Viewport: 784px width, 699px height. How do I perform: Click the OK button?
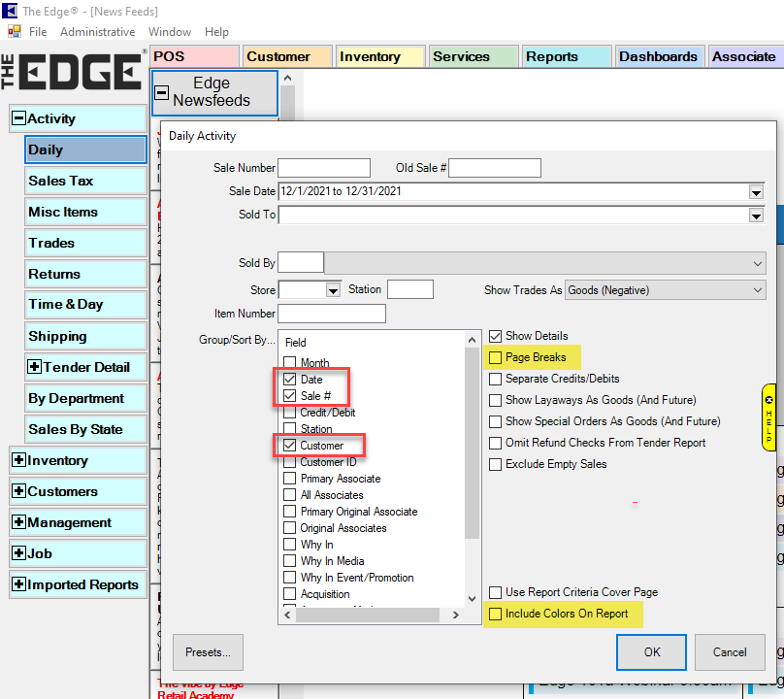(652, 652)
